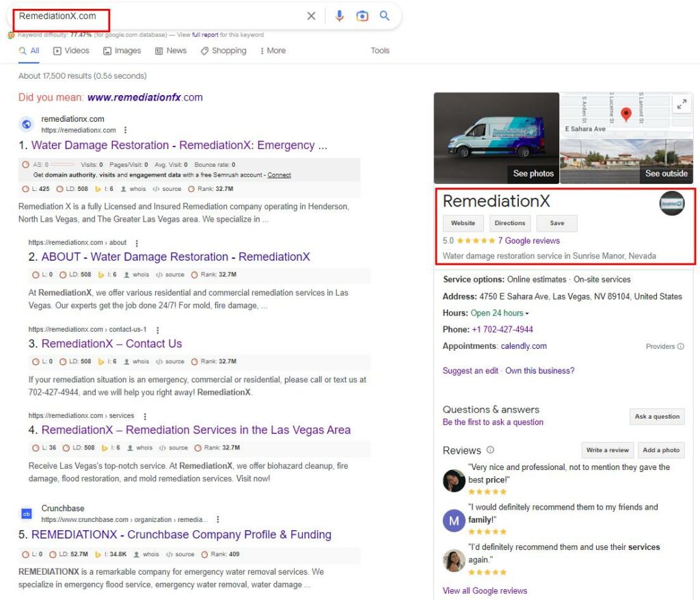Select the All search tab
Viewport: 700px width, 600px height.
click(x=29, y=51)
